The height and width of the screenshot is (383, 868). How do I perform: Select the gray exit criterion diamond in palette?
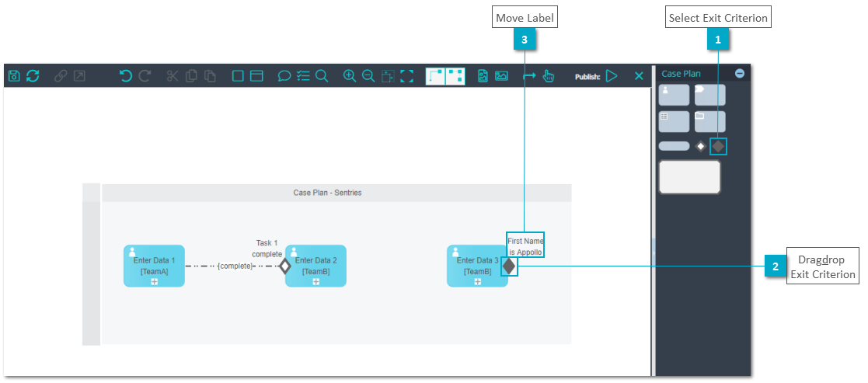coord(718,146)
